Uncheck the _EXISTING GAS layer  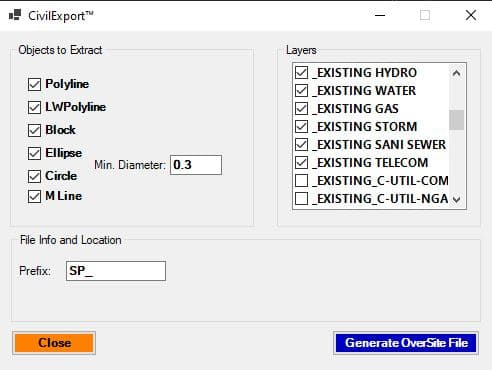(x=302, y=109)
